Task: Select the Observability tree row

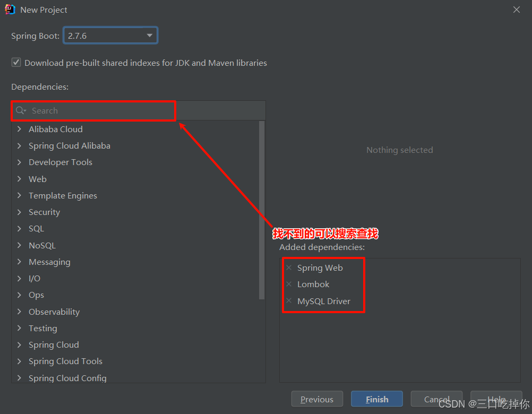Action: (135, 312)
